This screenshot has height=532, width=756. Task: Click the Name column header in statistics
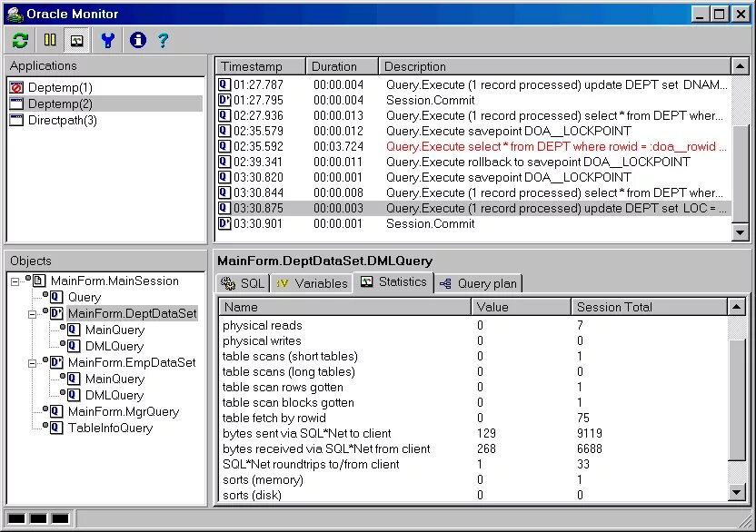pos(344,307)
